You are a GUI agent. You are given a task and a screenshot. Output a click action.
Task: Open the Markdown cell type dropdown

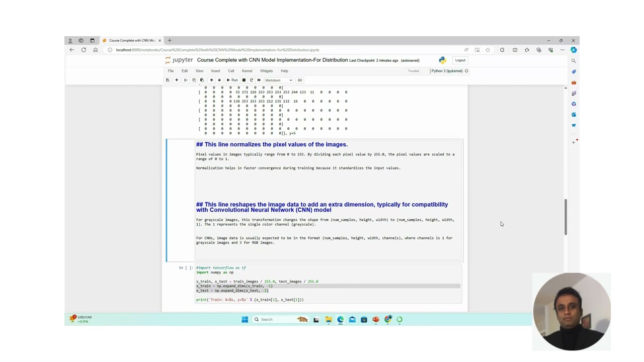(x=278, y=80)
